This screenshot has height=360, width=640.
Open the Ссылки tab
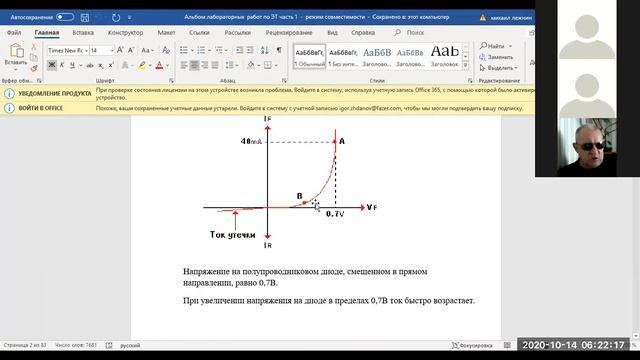[199, 33]
